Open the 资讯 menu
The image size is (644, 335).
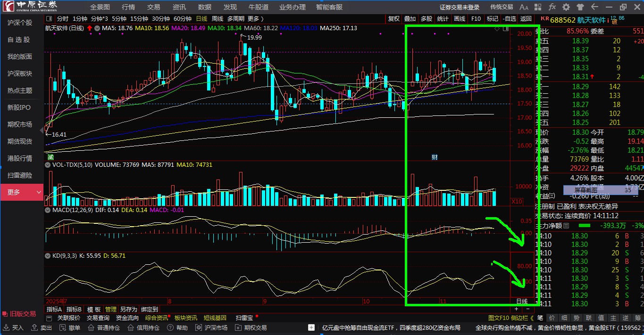click(x=179, y=7)
